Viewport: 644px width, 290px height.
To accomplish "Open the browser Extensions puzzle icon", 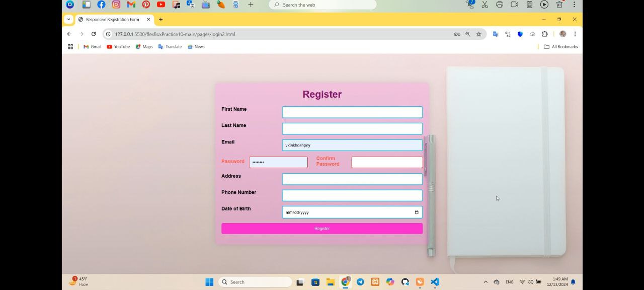I will click(x=545, y=34).
